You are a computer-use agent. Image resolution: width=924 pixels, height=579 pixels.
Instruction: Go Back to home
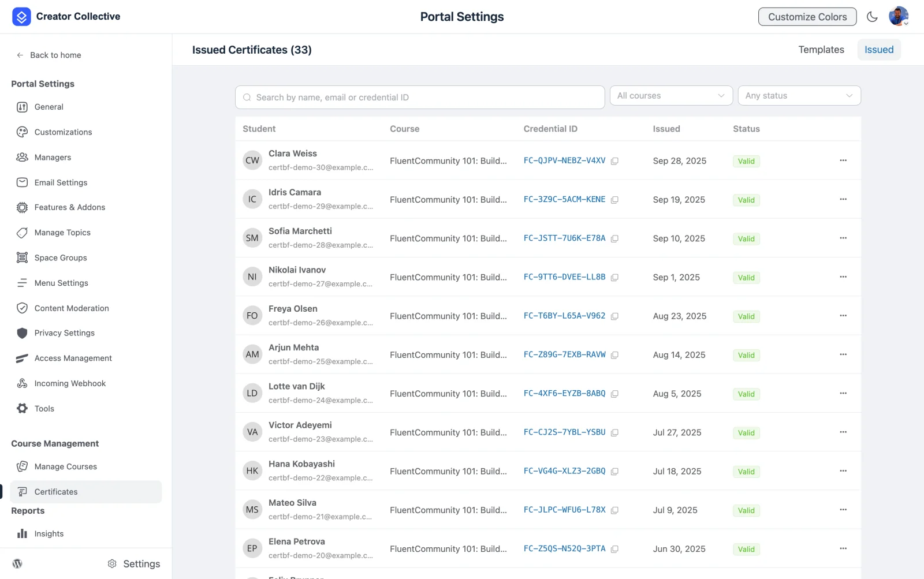point(49,55)
